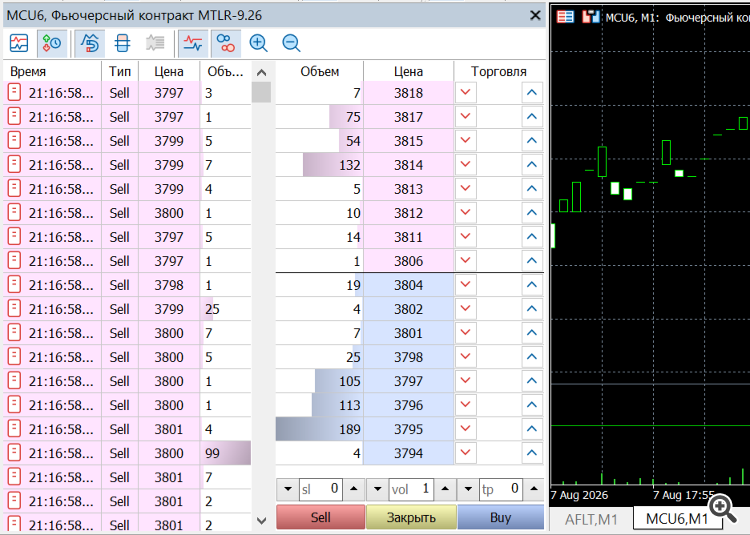Click the blue up arrow at price 3797
Image resolution: width=750 pixels, height=535 pixels.
pos(532,381)
